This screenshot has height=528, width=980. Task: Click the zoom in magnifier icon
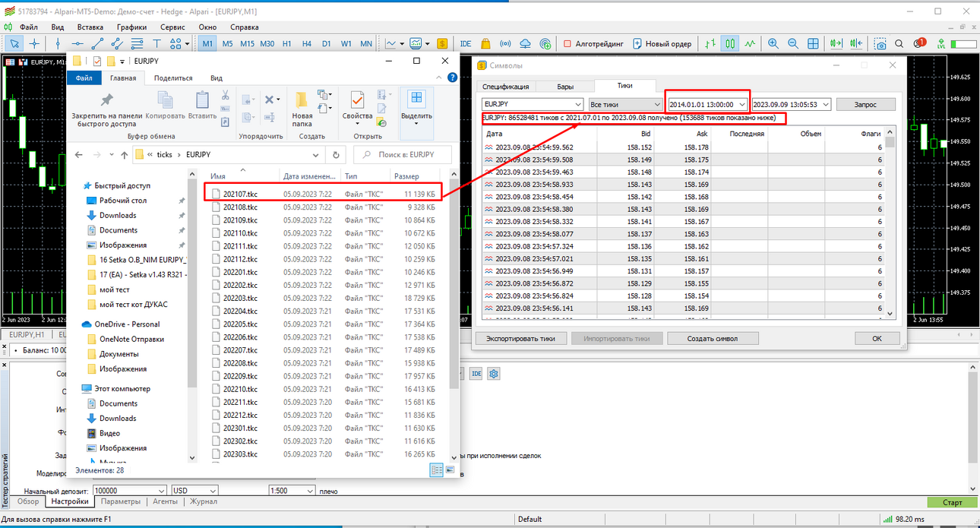[773, 43]
